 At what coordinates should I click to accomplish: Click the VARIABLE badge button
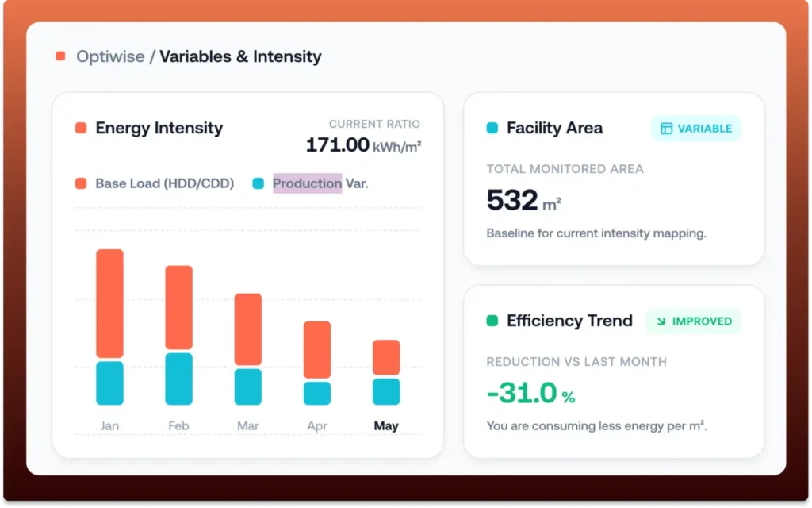click(695, 129)
